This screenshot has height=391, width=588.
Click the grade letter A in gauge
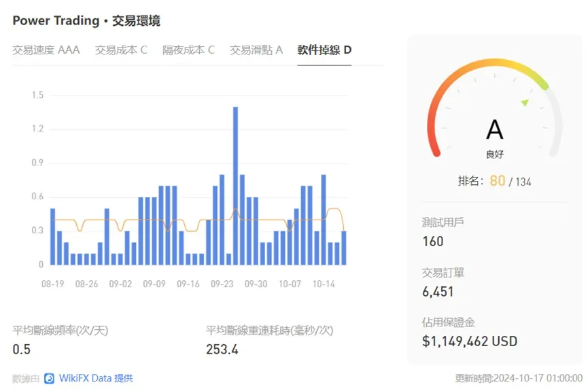[495, 129]
